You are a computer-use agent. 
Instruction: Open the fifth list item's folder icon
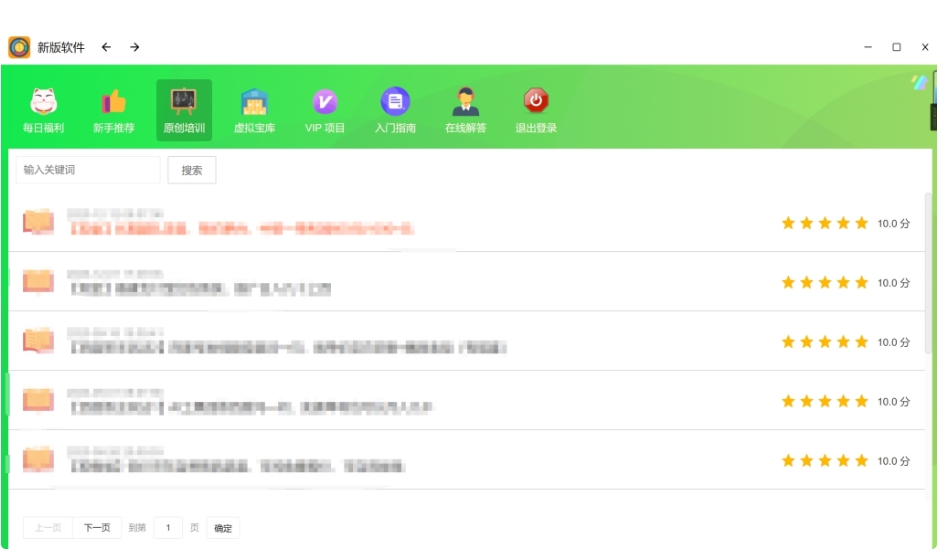tap(38, 460)
